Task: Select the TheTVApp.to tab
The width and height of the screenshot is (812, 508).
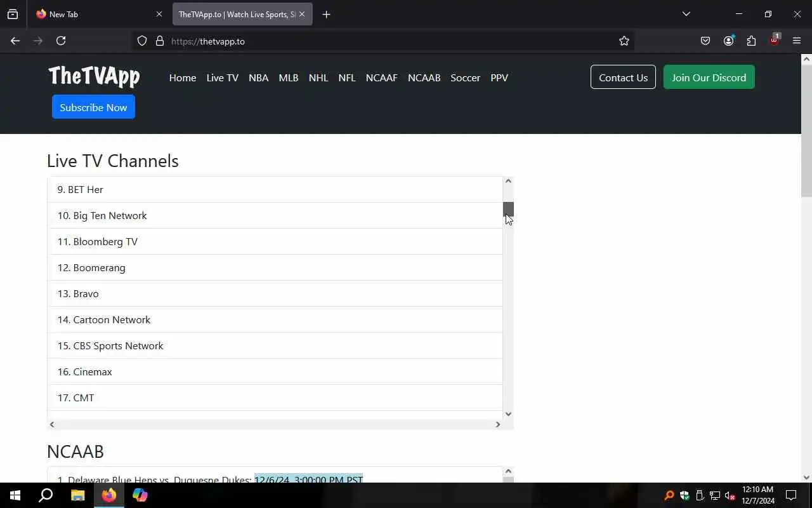Action: click(x=242, y=14)
